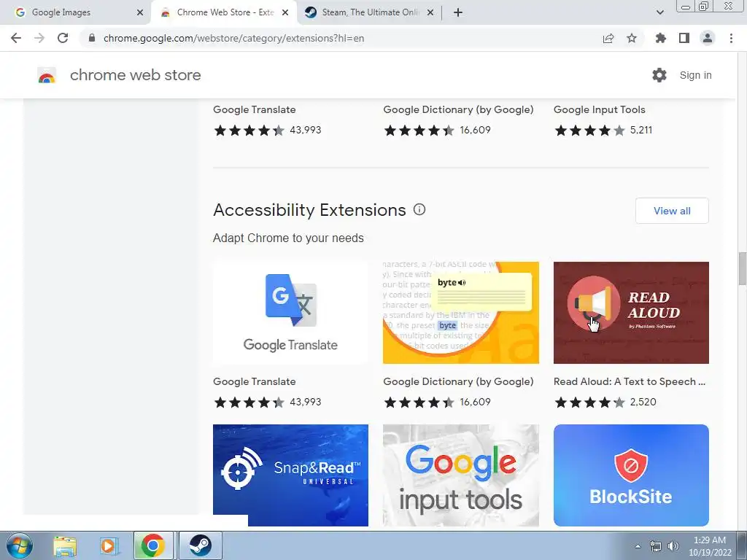Click the Google Translate title under its thumbnail
Screen dimensions: 747x560
coord(255,381)
